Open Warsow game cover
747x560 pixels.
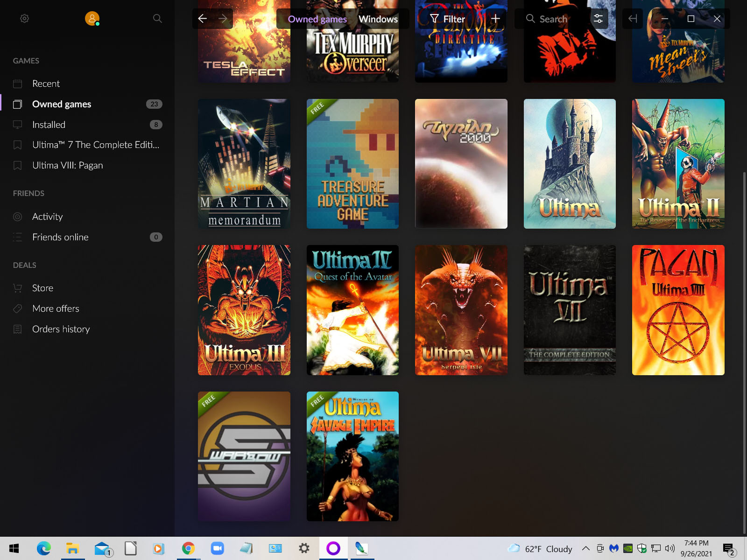point(244,456)
